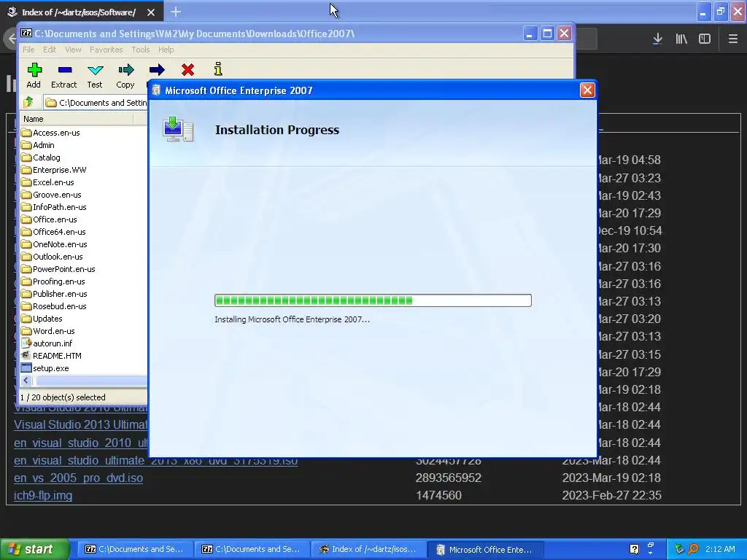Image resolution: width=747 pixels, height=560 pixels.
Task: Switch to second 7-Zip taskbar button
Action: [x=252, y=549]
